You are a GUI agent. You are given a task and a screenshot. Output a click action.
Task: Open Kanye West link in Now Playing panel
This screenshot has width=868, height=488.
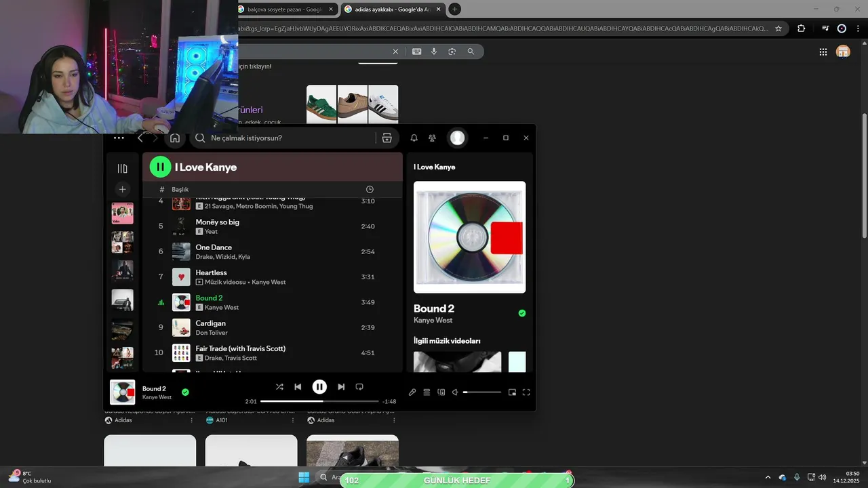433,320
